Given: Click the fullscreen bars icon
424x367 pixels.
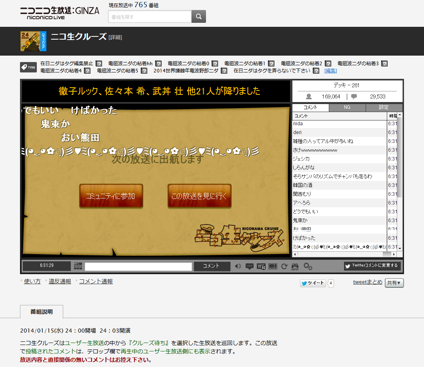Looking at the screenshot, I should coord(273,266).
